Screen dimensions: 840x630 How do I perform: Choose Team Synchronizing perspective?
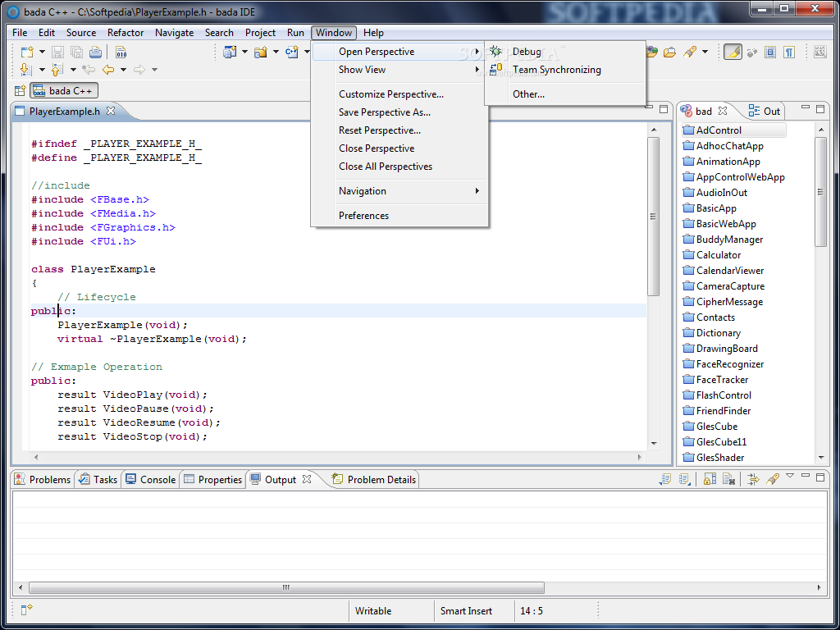[x=565, y=70]
